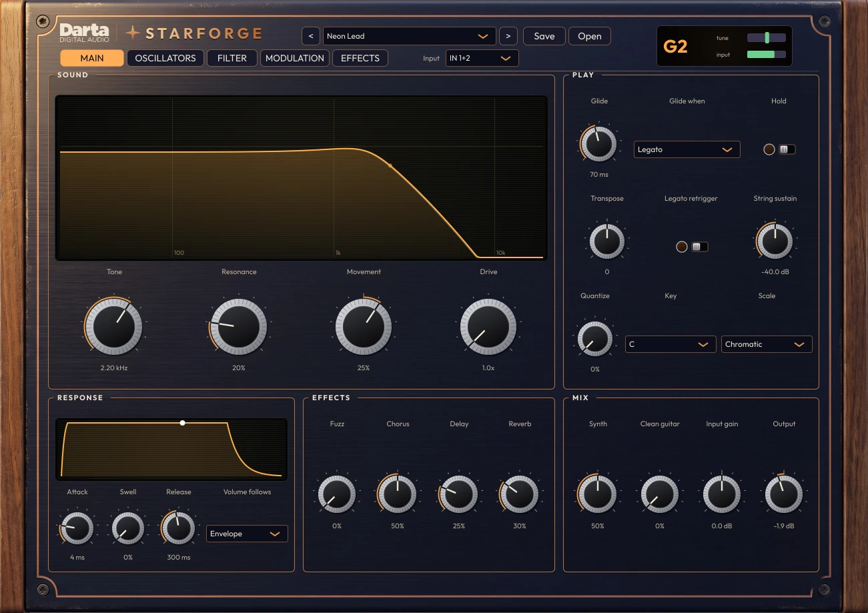Click the 4 ms Attack value
This screenshot has height=613, width=868.
click(77, 558)
